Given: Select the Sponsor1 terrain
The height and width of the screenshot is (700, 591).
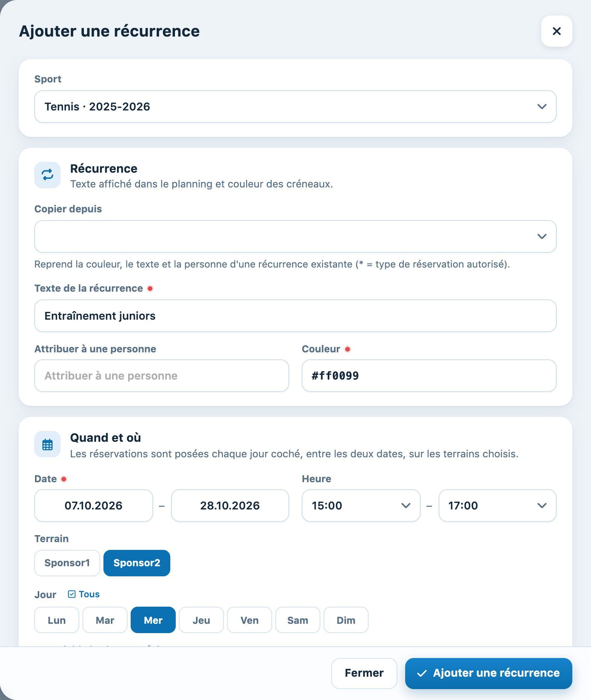Looking at the screenshot, I should 67,563.
